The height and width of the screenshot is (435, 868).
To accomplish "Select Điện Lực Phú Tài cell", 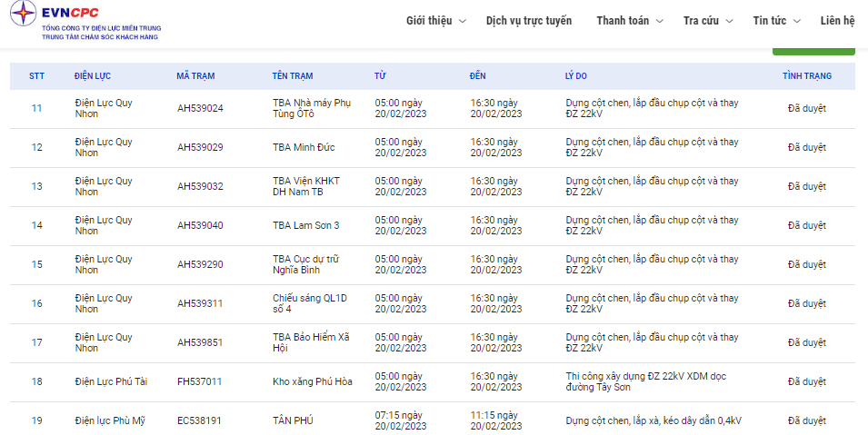I will coord(111,381).
